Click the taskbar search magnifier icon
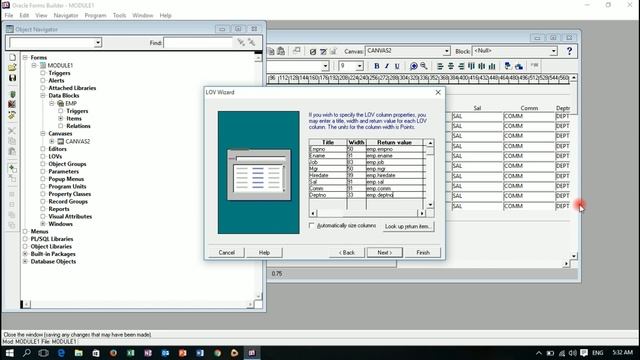 pos(27,353)
